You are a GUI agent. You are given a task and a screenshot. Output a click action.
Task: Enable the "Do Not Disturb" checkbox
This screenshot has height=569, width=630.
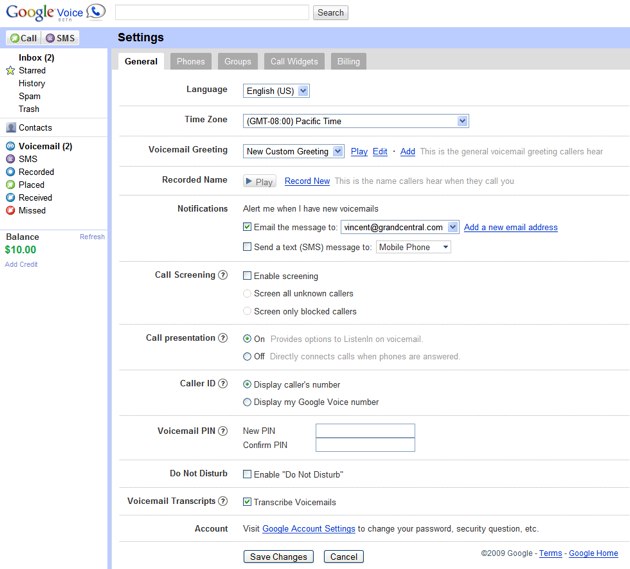(248, 474)
